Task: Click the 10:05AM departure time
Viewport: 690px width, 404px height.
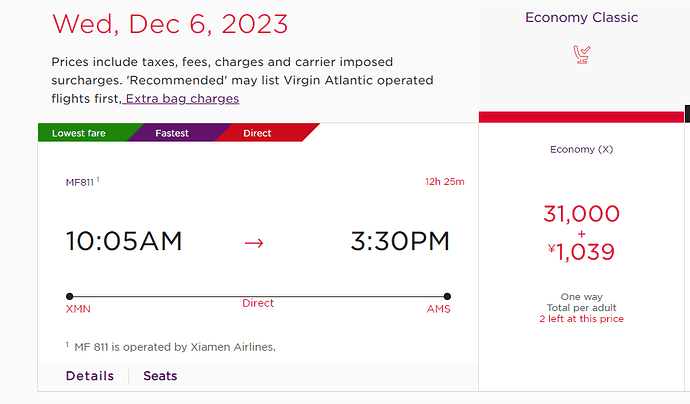Action: 124,242
